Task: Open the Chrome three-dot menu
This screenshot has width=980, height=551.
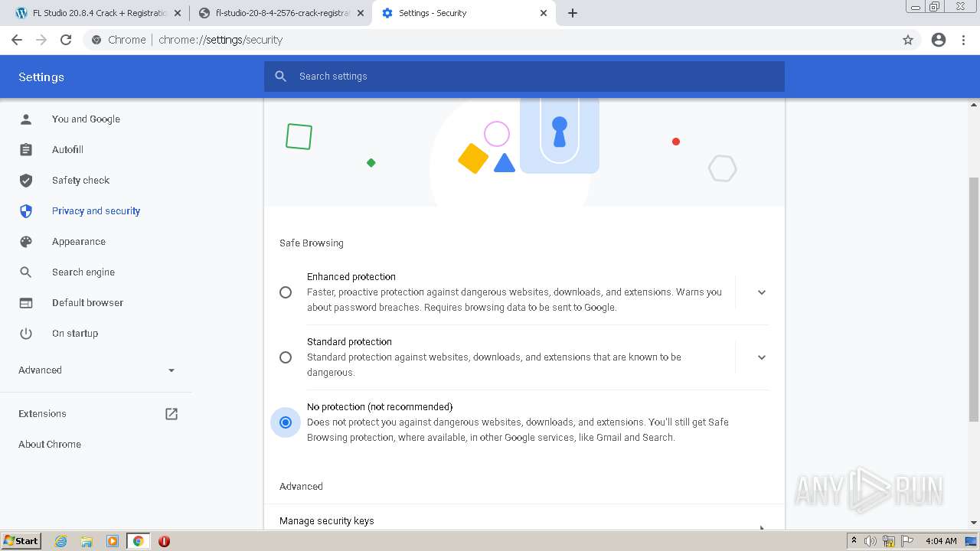Action: coord(964,40)
